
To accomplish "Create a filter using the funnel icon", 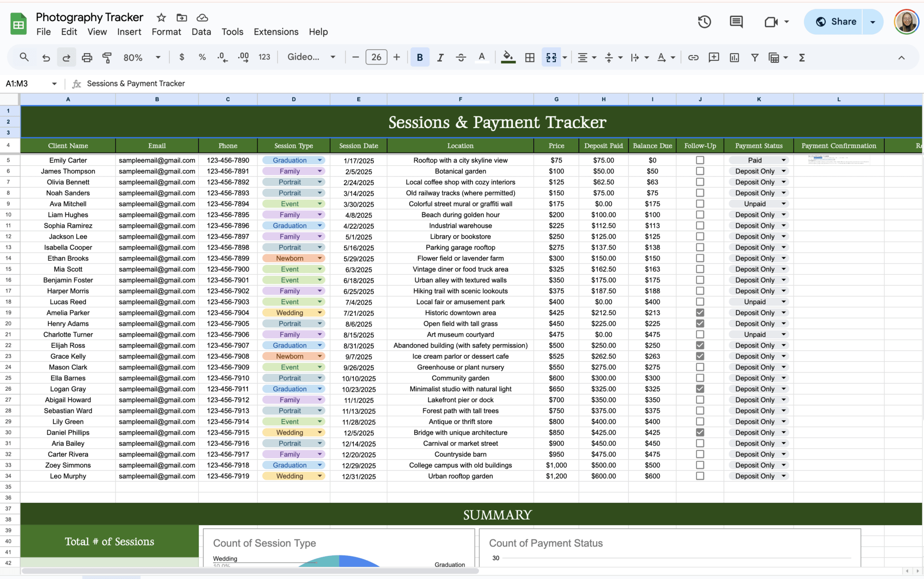I will pos(755,57).
